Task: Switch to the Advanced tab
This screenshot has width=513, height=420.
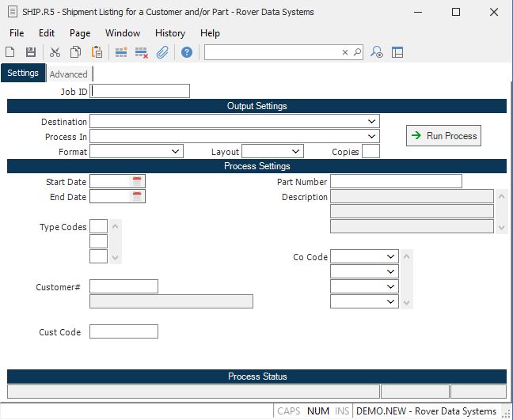Action: pos(69,74)
